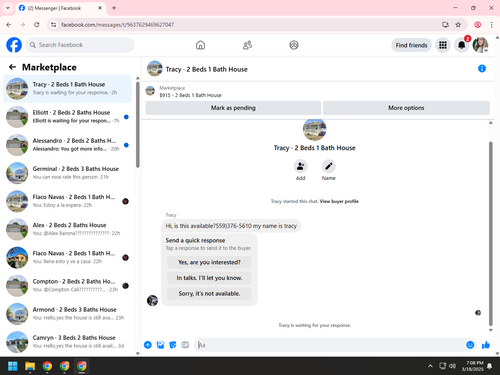Show hidden system tray icons
Viewport: 500px width, 375px height.
pyautogui.click(x=430, y=366)
